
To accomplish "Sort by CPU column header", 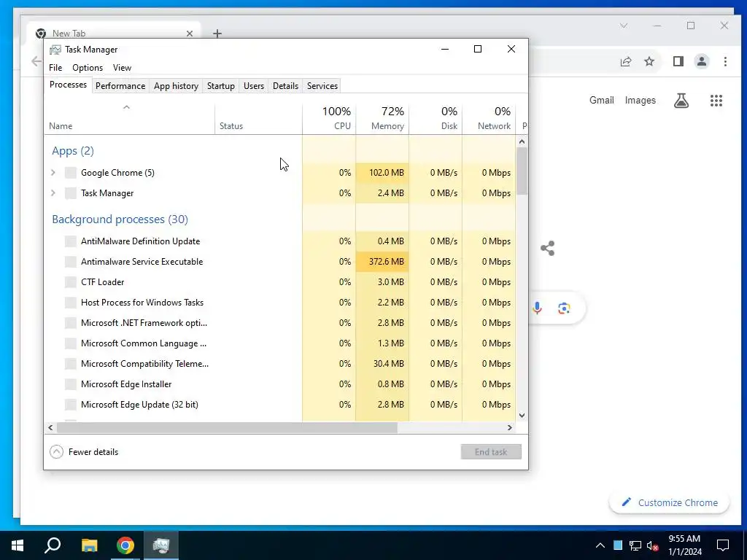I will tap(329, 119).
